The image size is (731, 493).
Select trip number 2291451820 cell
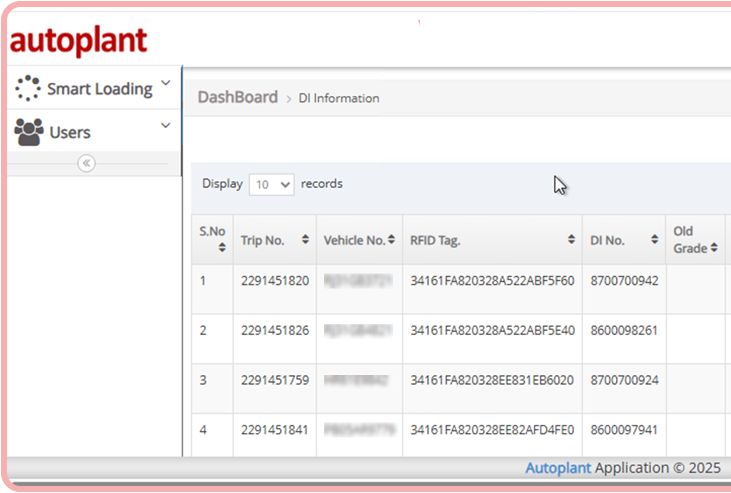click(275, 280)
